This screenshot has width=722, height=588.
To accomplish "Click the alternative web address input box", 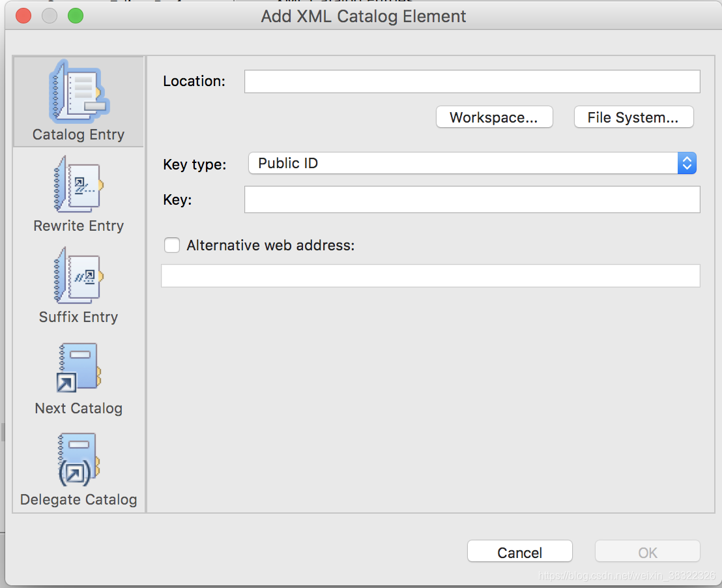I will (x=431, y=276).
